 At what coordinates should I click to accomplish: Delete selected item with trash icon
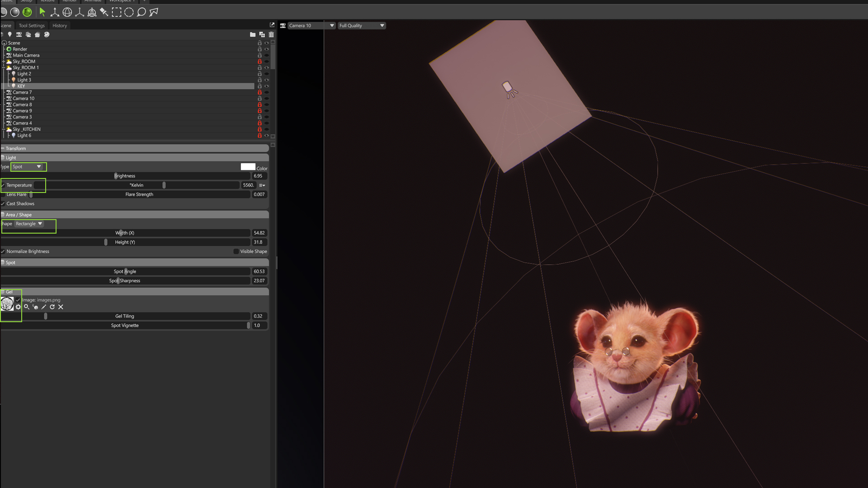271,34
